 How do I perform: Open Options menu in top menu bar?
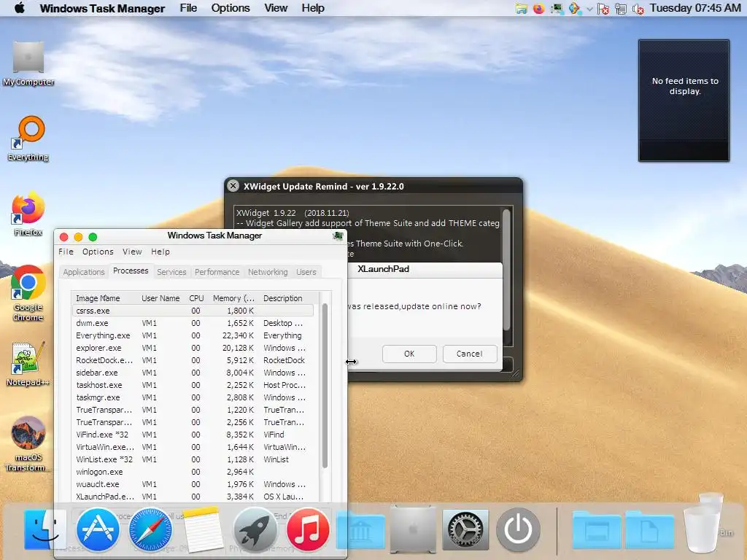(x=231, y=8)
